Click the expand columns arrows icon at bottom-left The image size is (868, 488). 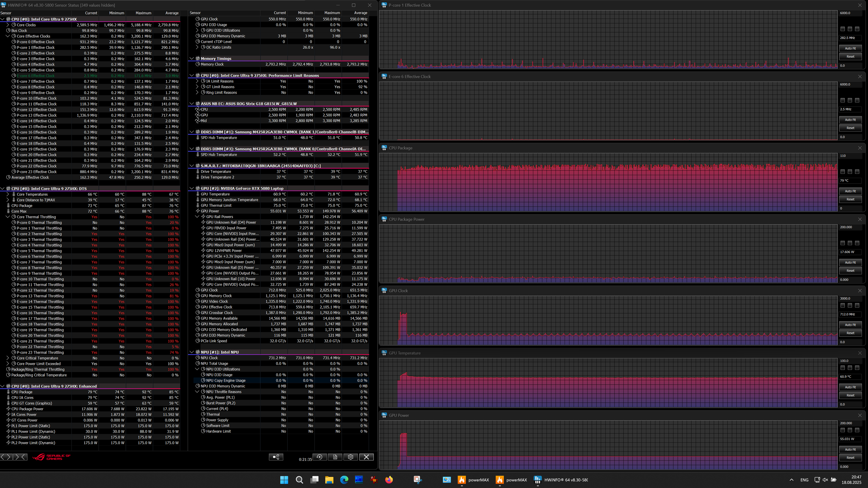click(6, 457)
